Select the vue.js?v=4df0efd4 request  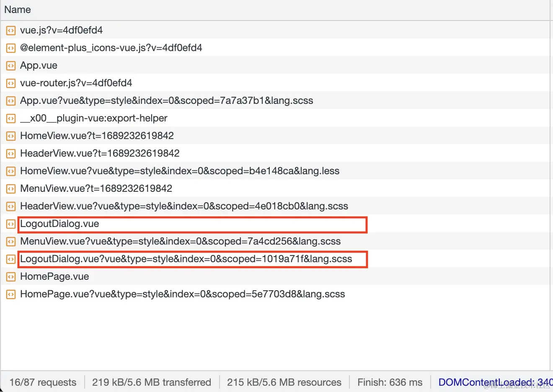(61, 30)
